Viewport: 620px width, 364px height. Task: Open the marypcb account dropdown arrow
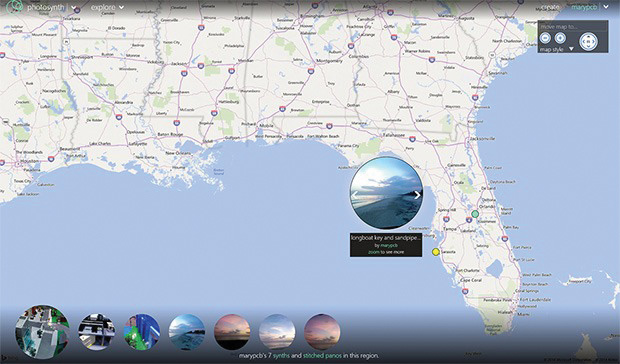[605, 7]
